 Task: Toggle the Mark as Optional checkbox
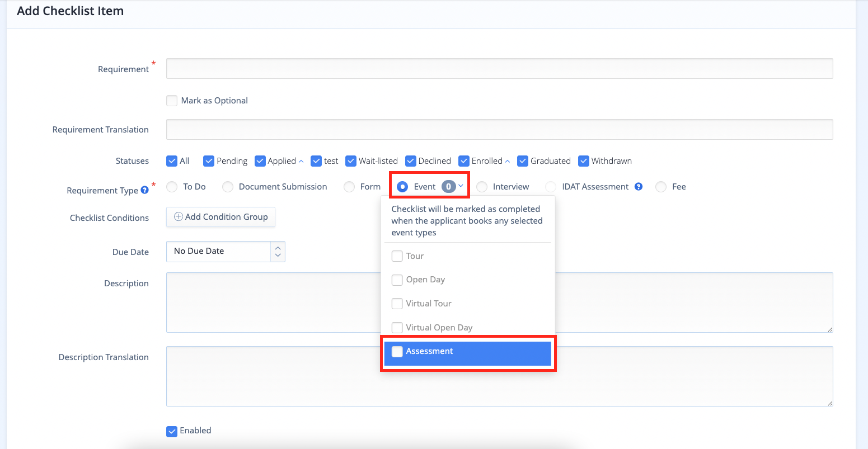172,101
